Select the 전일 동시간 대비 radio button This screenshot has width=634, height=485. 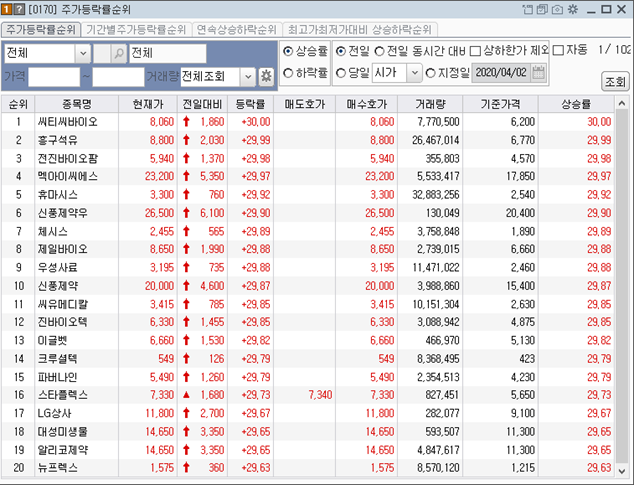[x=379, y=51]
